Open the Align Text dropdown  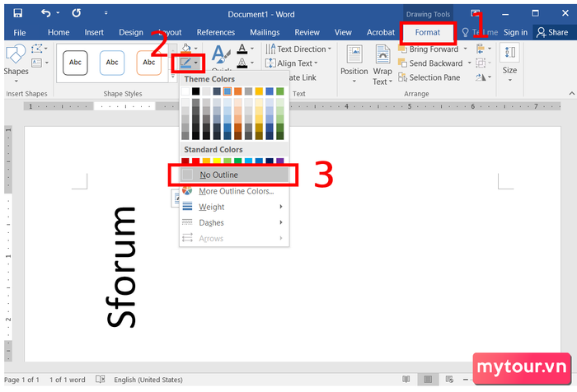click(292, 63)
